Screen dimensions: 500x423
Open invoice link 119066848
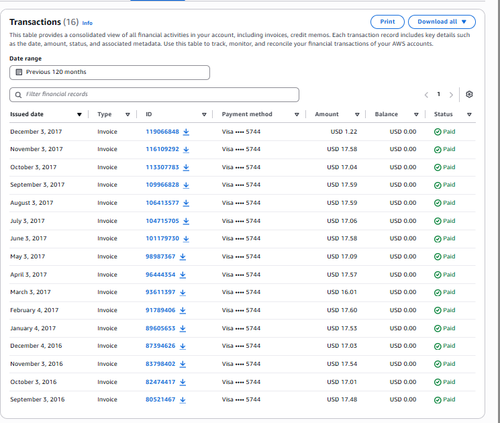pyautogui.click(x=162, y=132)
